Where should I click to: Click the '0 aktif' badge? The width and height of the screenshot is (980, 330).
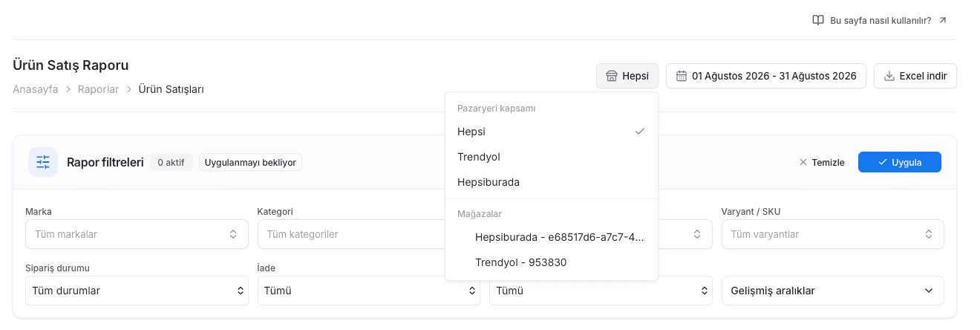tap(171, 162)
